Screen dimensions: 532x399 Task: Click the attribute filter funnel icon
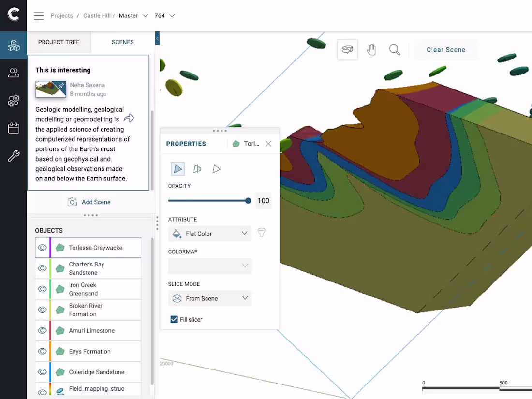[261, 233]
